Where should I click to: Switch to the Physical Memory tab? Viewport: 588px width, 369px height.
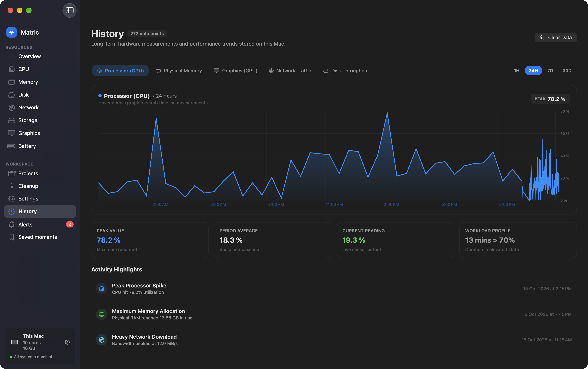(x=179, y=71)
